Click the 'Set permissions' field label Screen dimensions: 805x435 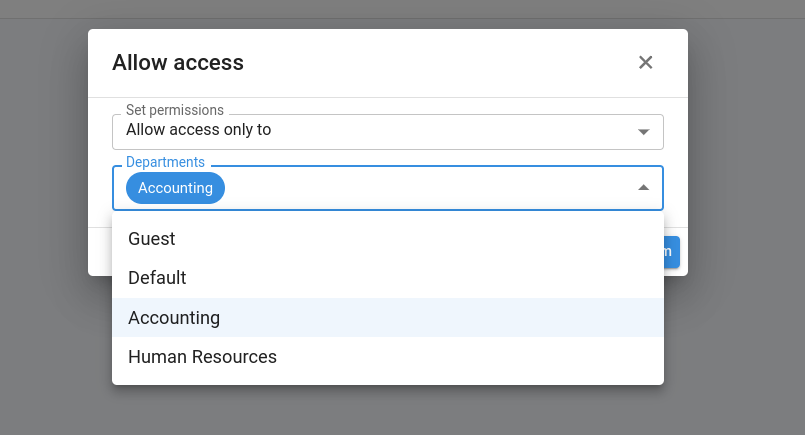[x=175, y=110]
